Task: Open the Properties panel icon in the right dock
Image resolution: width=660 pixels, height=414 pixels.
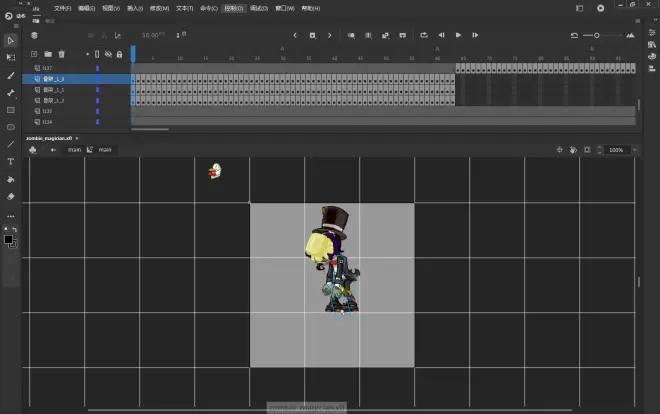Action: coord(652,32)
